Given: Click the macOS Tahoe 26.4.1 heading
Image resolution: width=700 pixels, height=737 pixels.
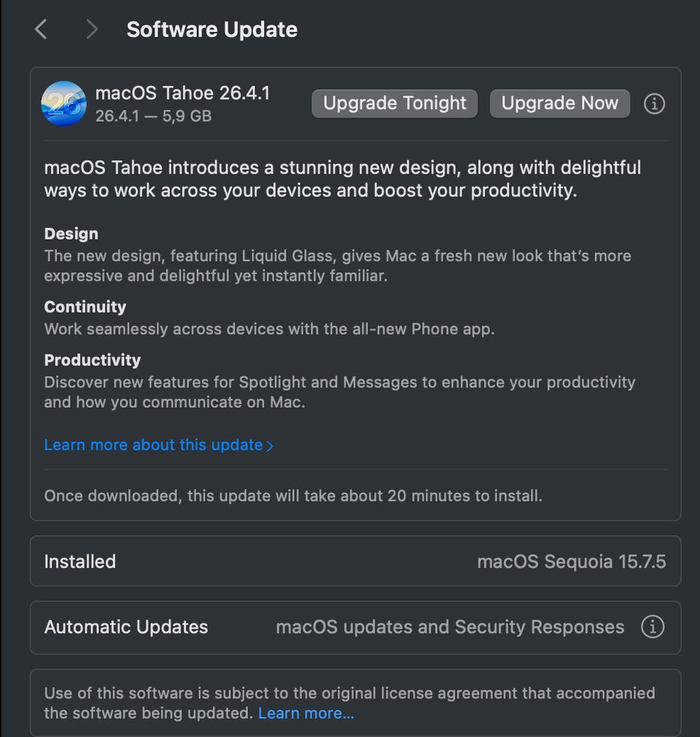Looking at the screenshot, I should tap(182, 93).
